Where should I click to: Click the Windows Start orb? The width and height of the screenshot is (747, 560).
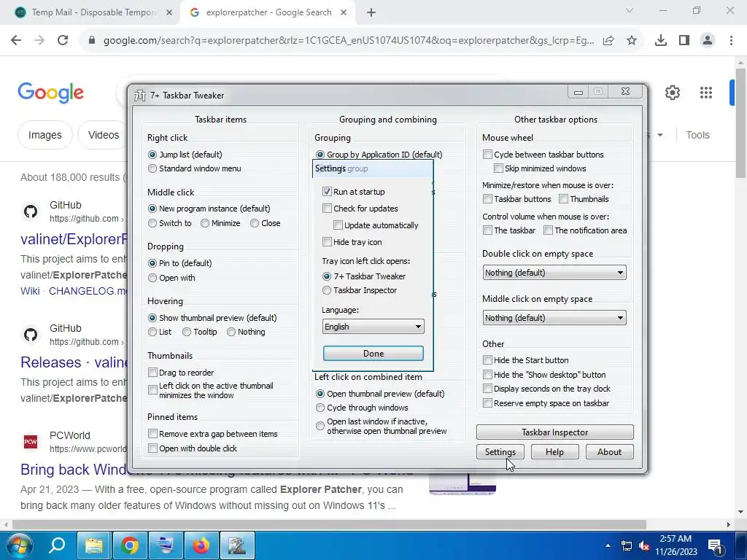coord(18,545)
